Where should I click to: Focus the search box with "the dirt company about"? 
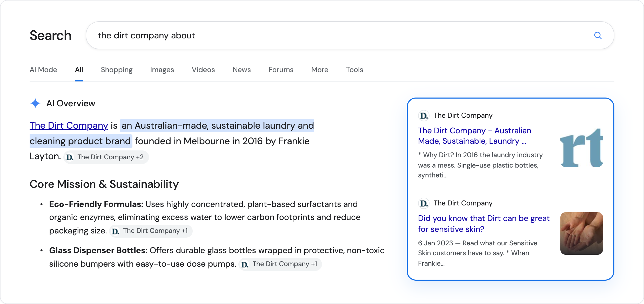350,35
